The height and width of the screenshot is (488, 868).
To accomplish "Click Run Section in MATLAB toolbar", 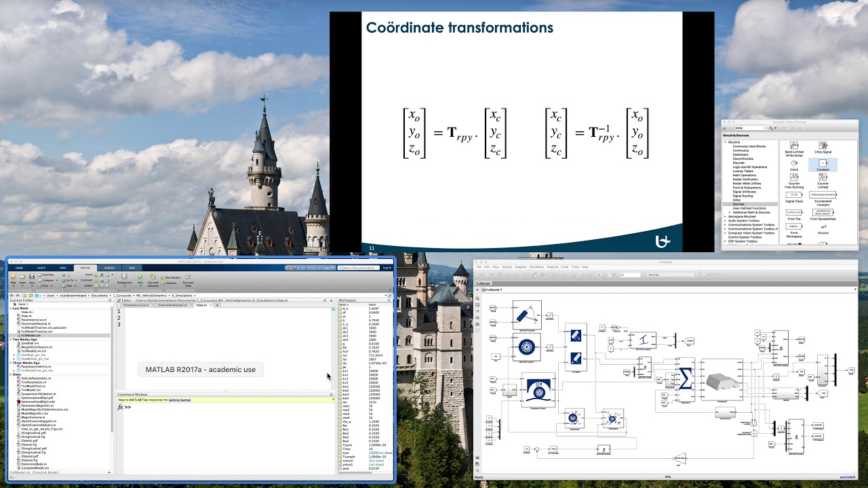I will (171, 278).
